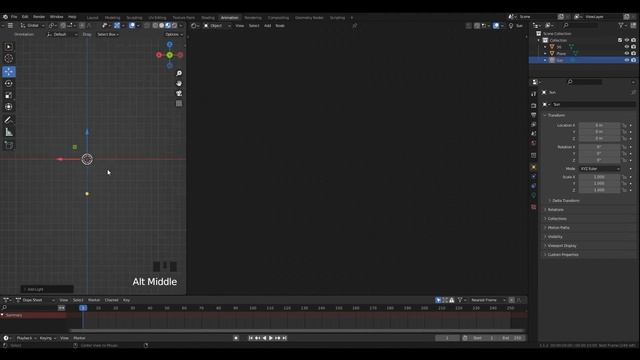
Task: Jump to the last frame endpoint
Action: coord(284,338)
